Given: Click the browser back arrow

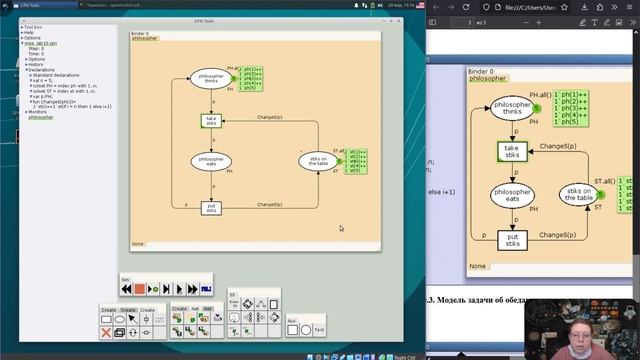Looking at the screenshot, I should pyautogui.click(x=436, y=7).
